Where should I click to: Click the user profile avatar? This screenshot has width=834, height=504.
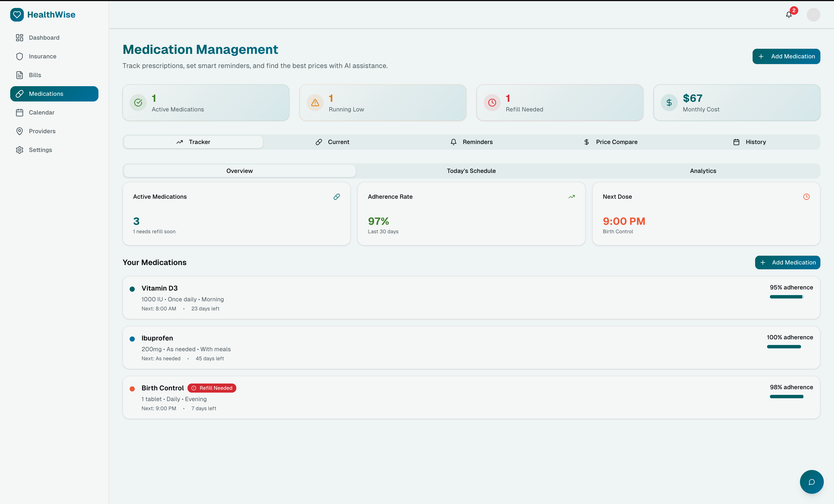tap(813, 14)
